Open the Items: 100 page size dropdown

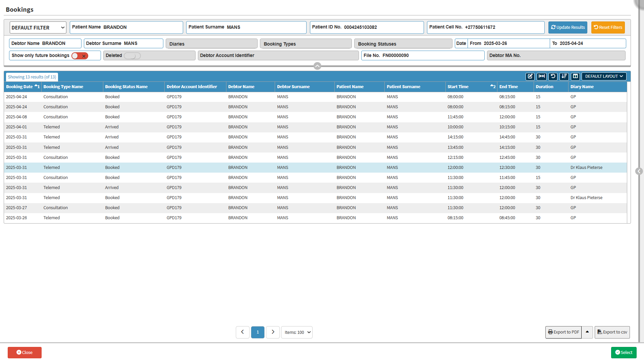click(297, 332)
